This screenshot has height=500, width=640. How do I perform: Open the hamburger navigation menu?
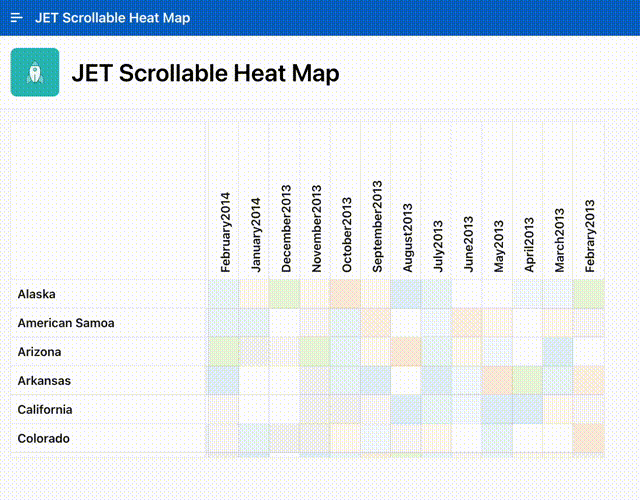tap(16, 18)
